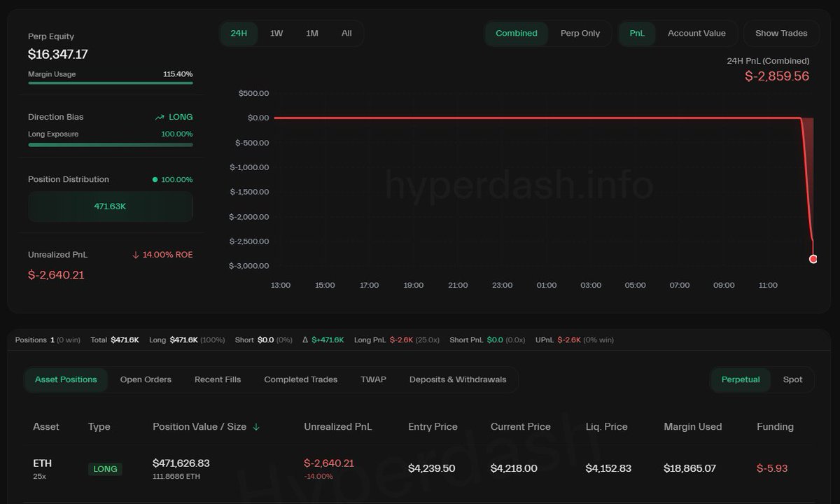Open the Completed Trades tab
Screen dimensions: 840x504
(300, 379)
